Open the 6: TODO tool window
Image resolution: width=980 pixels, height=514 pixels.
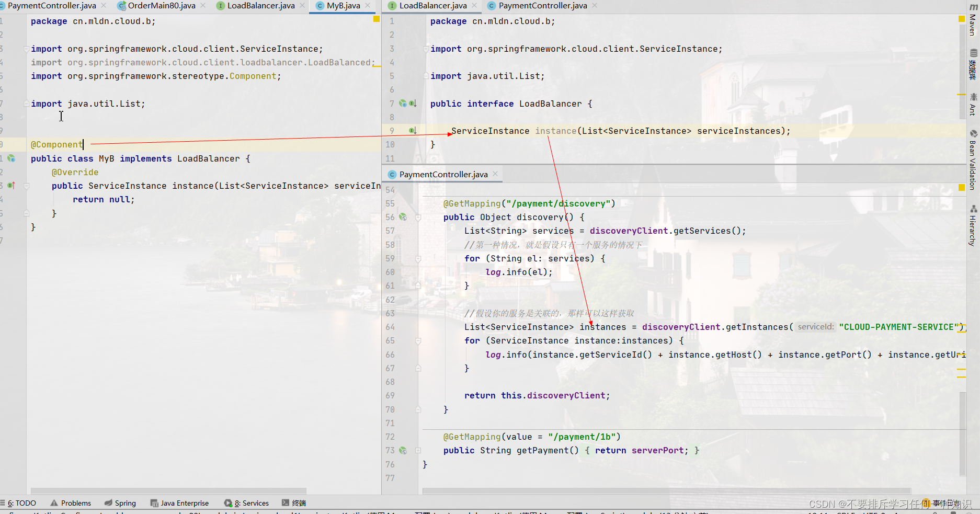pyautogui.click(x=19, y=503)
